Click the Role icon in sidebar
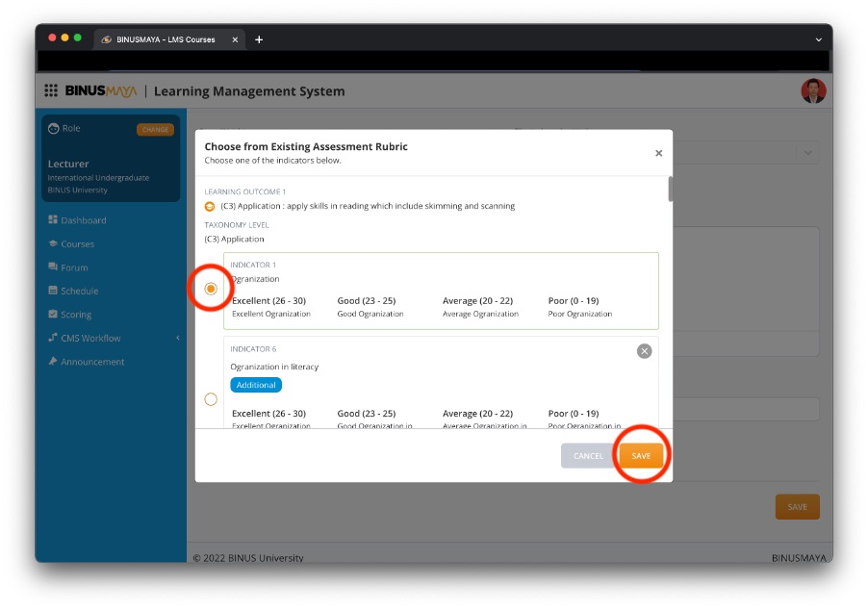 53,128
